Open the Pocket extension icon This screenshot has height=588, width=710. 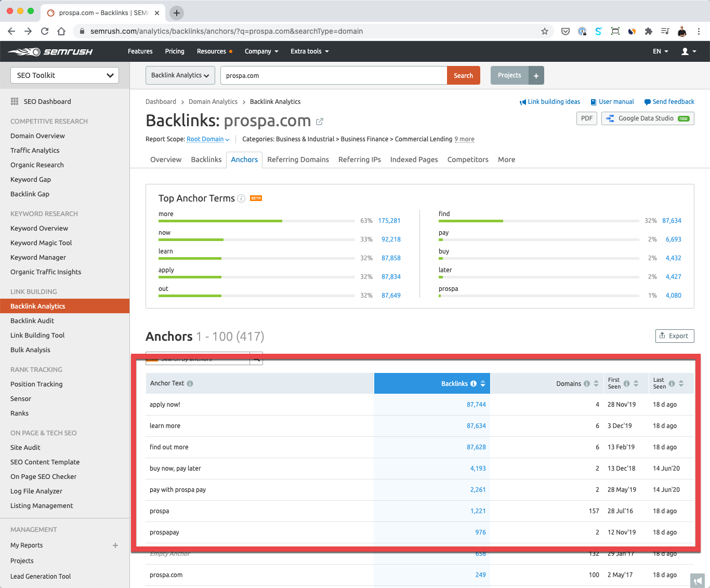point(565,31)
